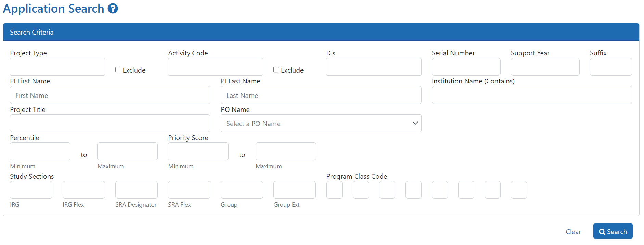644x245 pixels.
Task: Focus the PI First Name field
Action: click(x=110, y=95)
